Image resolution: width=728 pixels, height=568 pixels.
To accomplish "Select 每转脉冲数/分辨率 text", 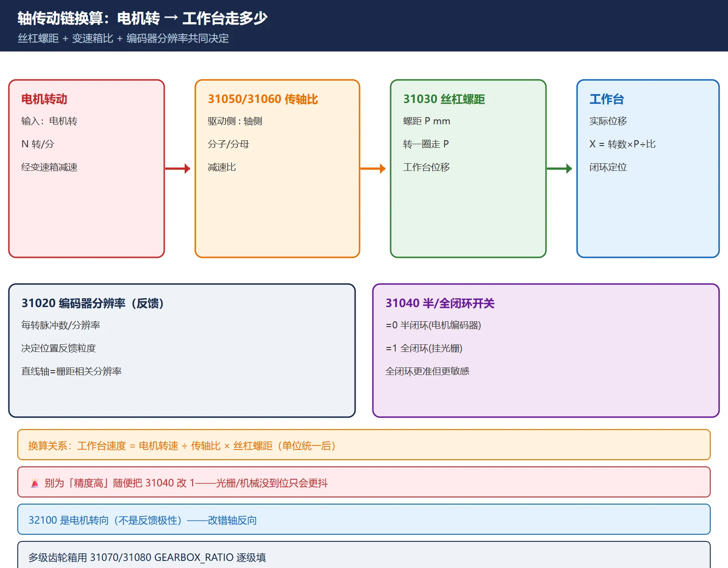I will pyautogui.click(x=61, y=325).
